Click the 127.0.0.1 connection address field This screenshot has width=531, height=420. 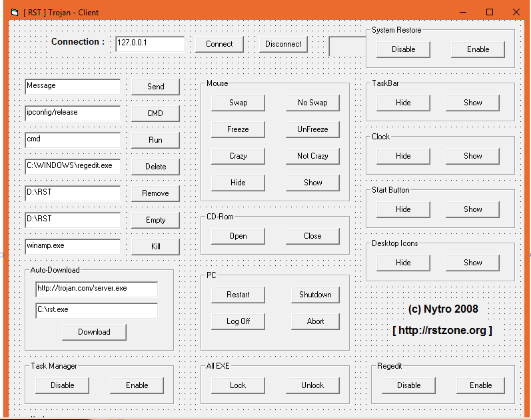150,44
